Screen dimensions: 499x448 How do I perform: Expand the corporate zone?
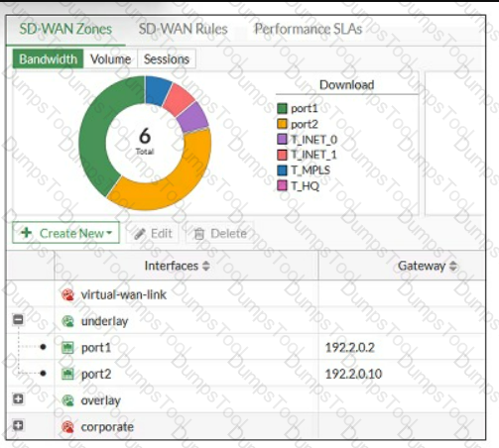point(18,425)
